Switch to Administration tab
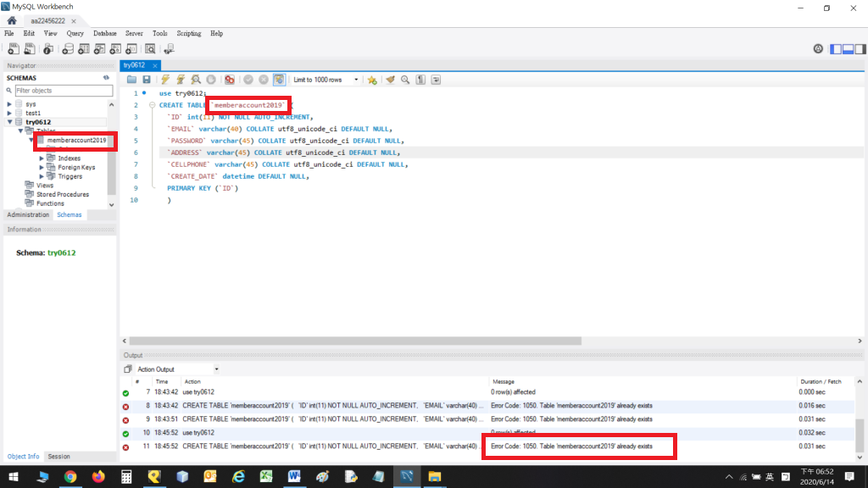Viewport: 868px width, 488px height. [x=28, y=214]
